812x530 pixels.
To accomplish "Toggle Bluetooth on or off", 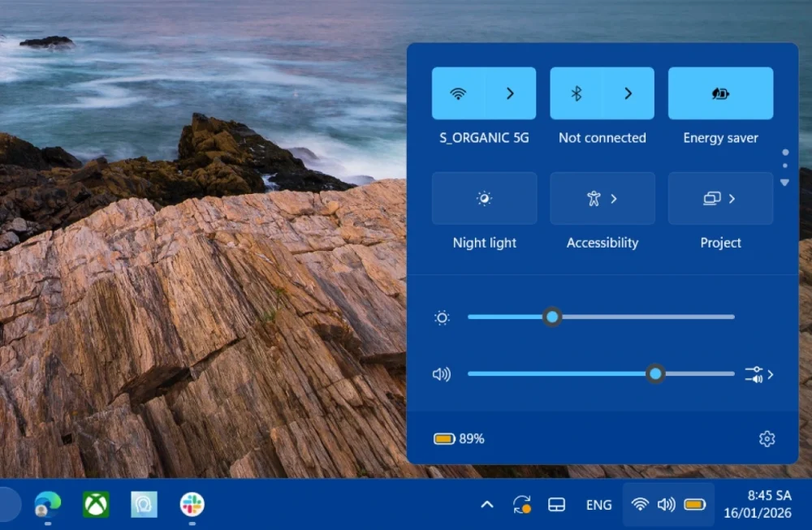I will [x=576, y=93].
